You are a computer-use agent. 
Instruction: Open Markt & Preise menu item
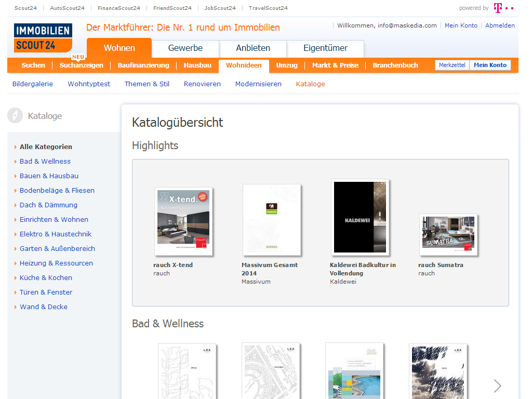click(335, 65)
